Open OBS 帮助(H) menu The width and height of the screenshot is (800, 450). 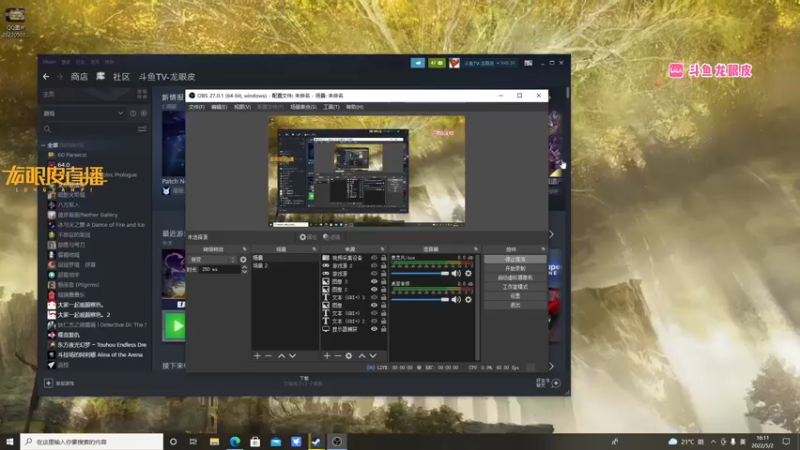(355, 107)
